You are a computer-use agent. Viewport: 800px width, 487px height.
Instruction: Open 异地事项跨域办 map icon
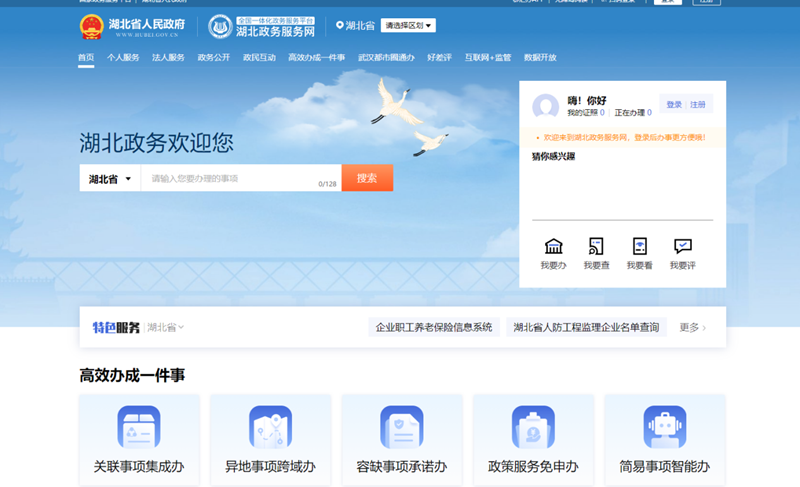(x=270, y=427)
